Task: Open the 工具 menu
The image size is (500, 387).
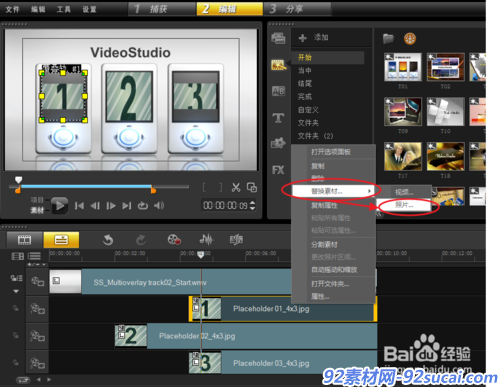Action: (x=64, y=9)
